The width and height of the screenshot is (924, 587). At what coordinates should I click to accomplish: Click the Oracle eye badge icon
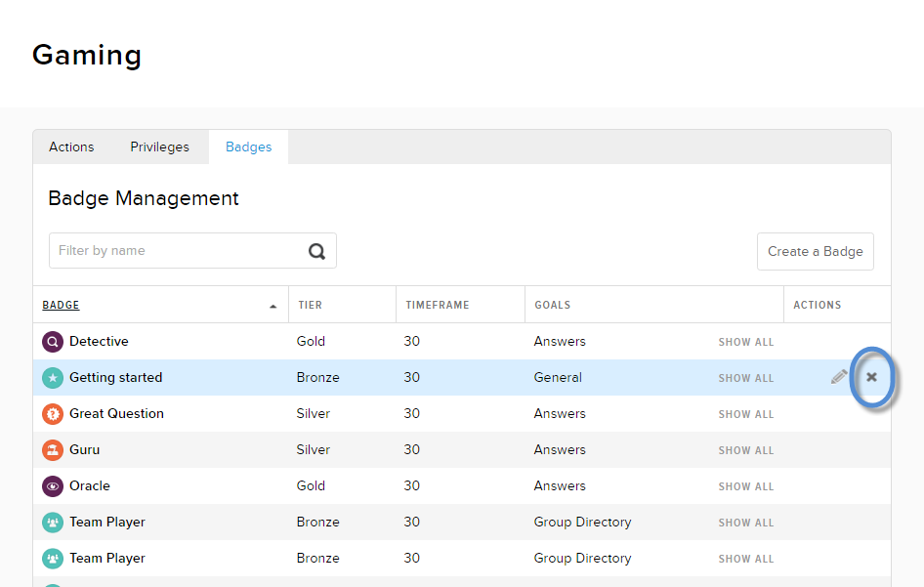tap(52, 486)
